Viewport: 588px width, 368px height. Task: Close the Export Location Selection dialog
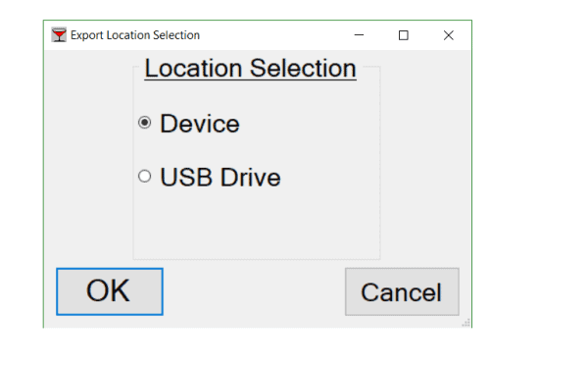pyautogui.click(x=449, y=35)
